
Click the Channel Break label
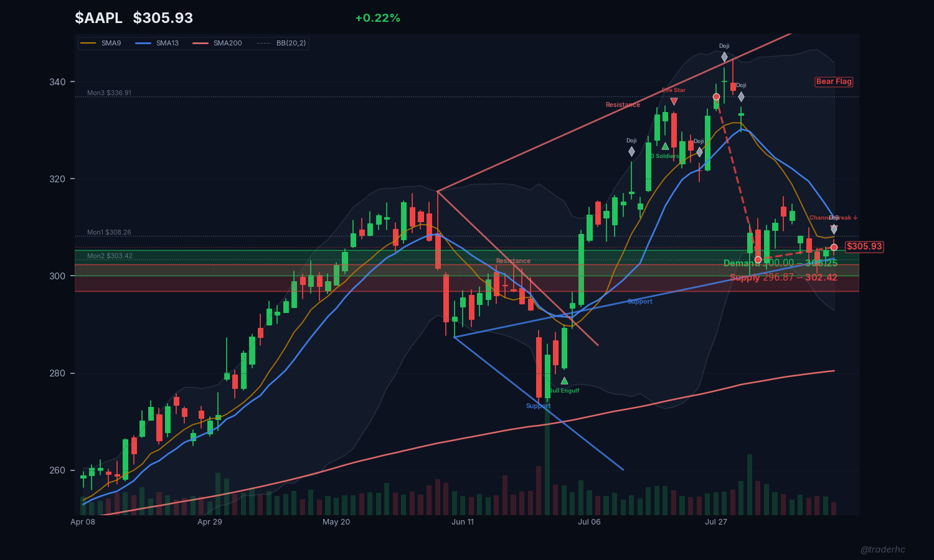tap(833, 218)
